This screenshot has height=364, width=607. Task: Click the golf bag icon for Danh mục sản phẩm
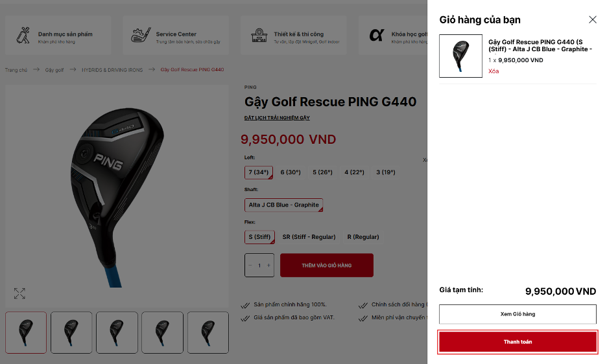click(x=23, y=35)
